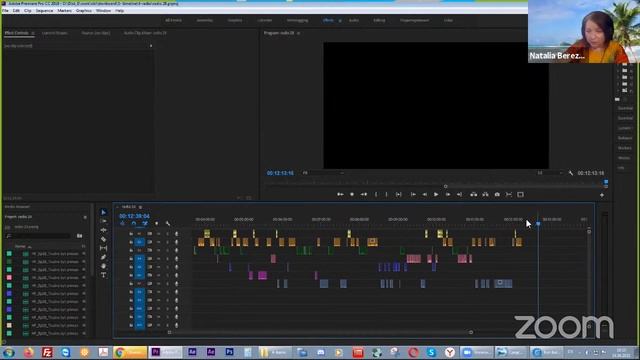Select the Razor tool

[103, 239]
